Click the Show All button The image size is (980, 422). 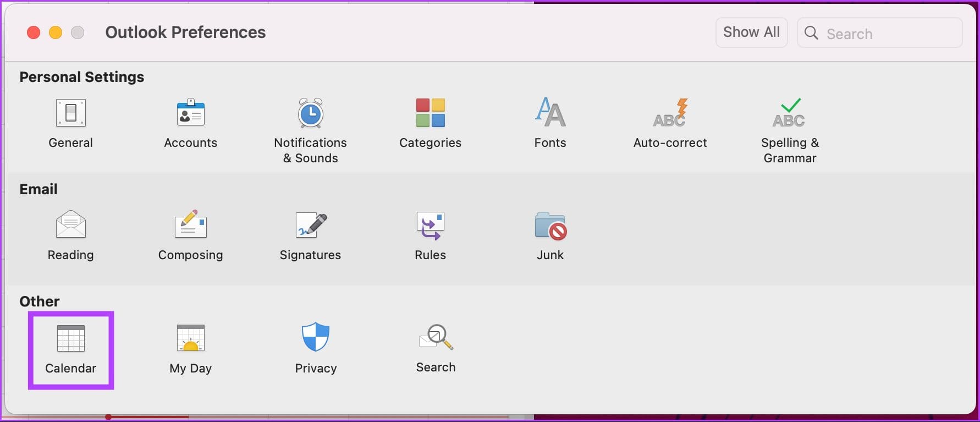(x=751, y=32)
